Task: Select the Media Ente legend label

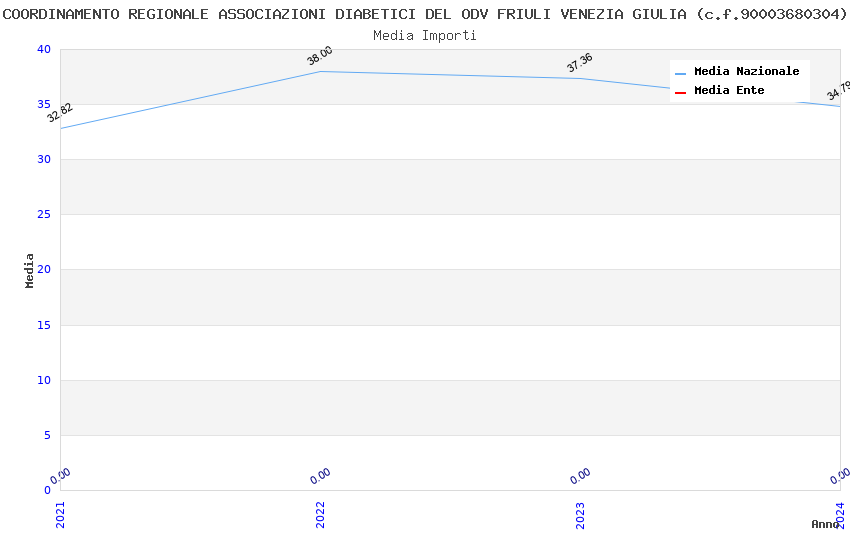Action: click(x=729, y=91)
